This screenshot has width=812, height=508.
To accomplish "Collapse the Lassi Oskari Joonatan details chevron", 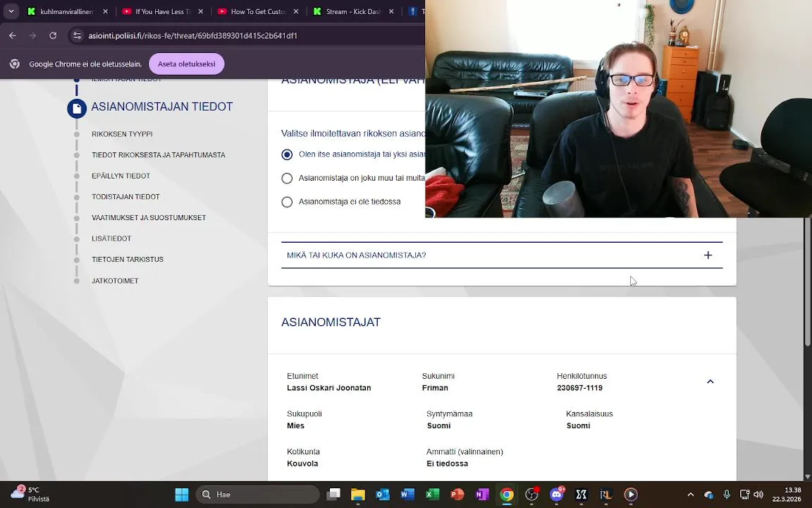I will tap(710, 382).
